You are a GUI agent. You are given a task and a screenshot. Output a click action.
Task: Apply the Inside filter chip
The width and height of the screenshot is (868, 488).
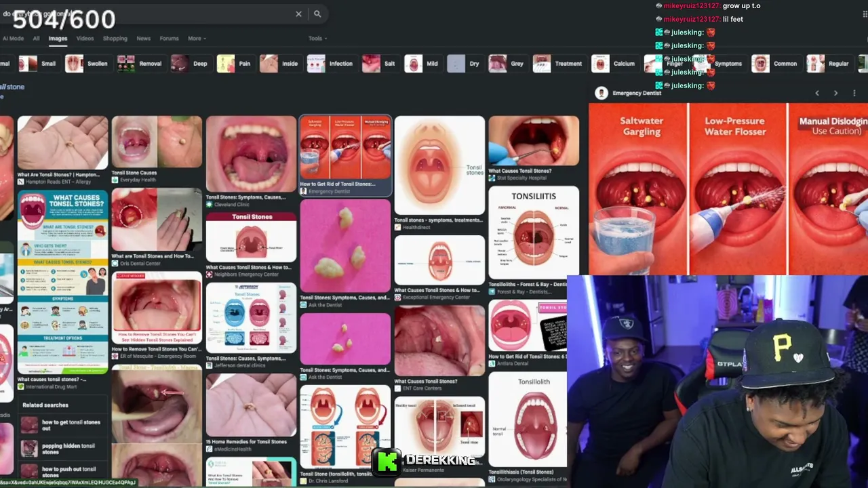[x=280, y=64]
